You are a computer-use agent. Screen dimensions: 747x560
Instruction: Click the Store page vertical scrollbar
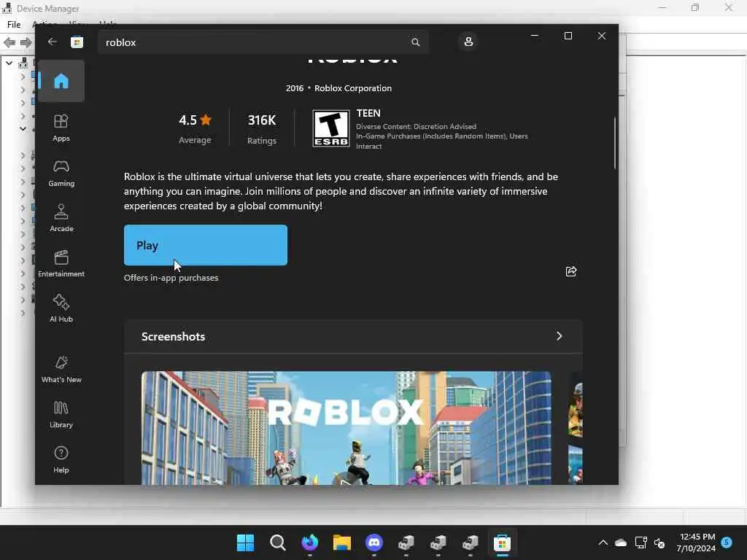615,143
